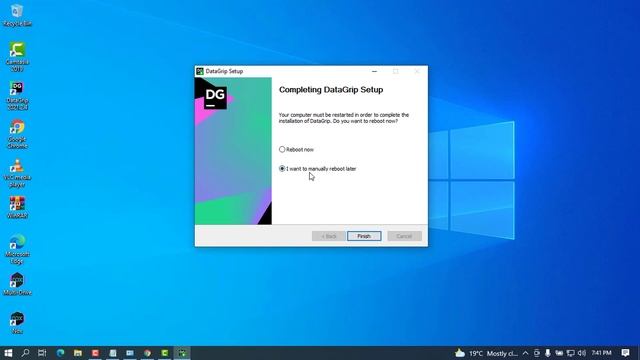Show hidden system tray icons
Viewport: 640px width, 360px height.
(525, 353)
